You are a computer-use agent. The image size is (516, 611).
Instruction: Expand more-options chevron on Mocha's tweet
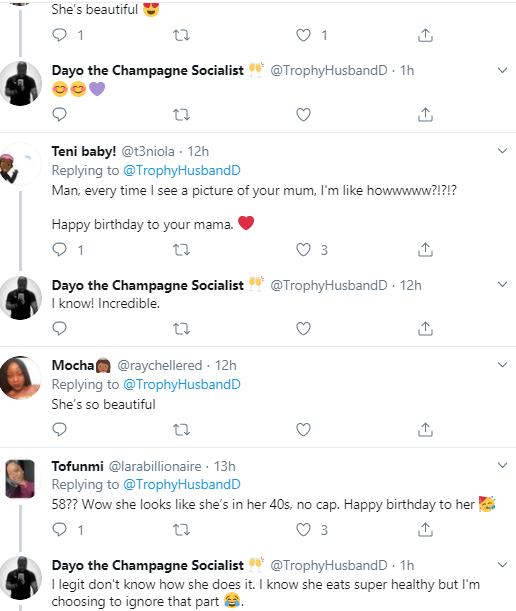[502, 365]
